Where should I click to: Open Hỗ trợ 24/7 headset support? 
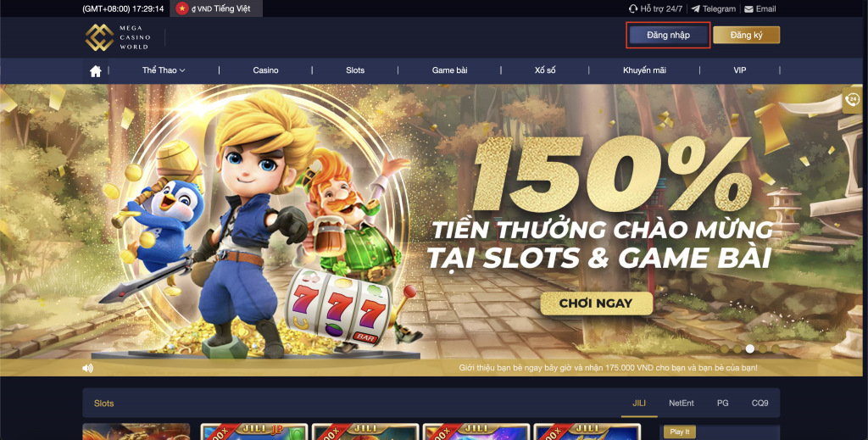655,8
